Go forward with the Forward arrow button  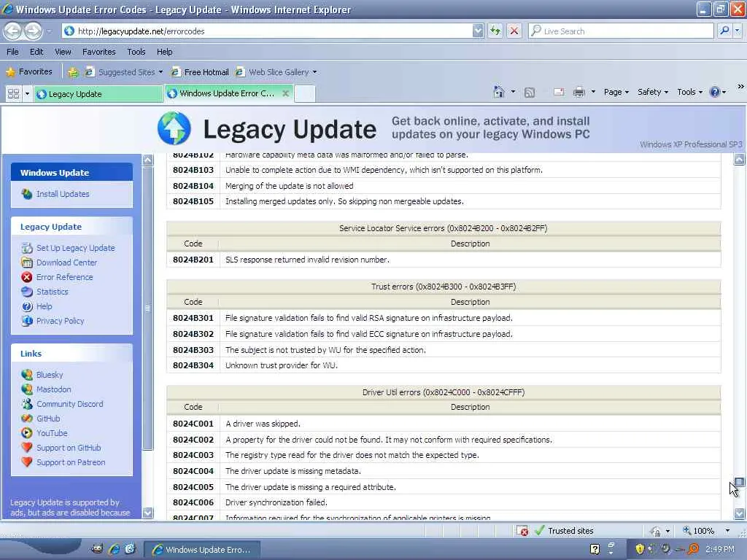pyautogui.click(x=32, y=31)
